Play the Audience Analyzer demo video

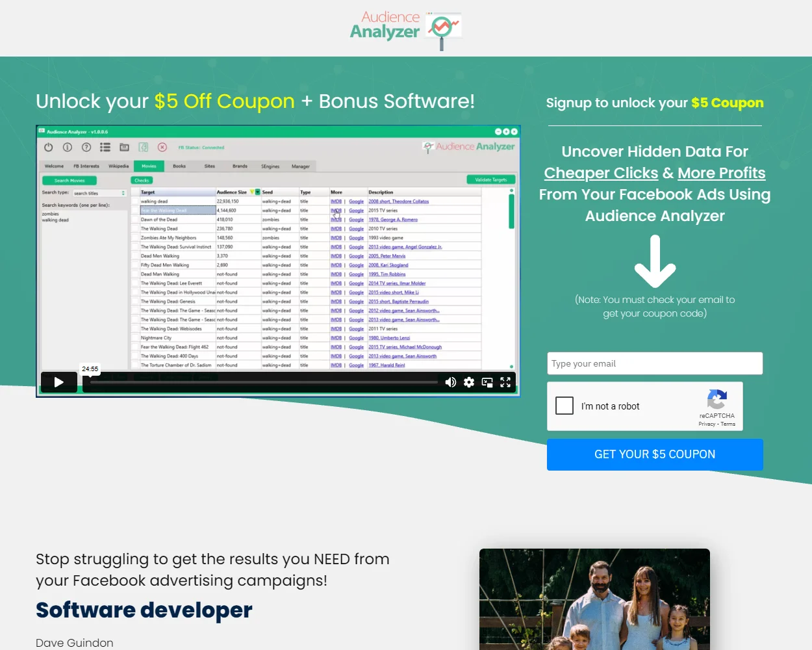58,382
